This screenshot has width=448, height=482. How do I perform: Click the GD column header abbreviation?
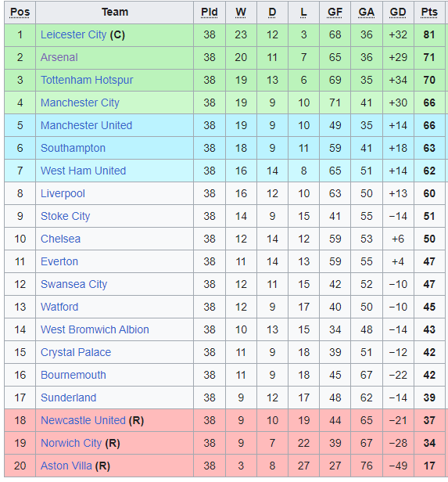[398, 12]
